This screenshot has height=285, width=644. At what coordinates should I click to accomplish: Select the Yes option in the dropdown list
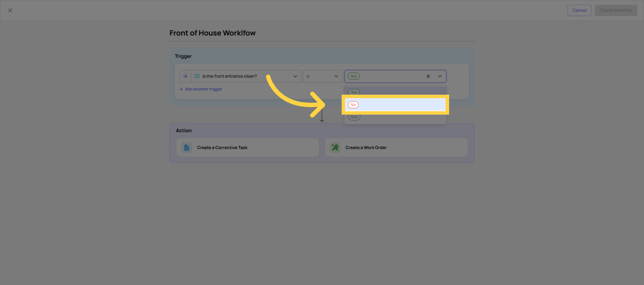click(x=395, y=92)
